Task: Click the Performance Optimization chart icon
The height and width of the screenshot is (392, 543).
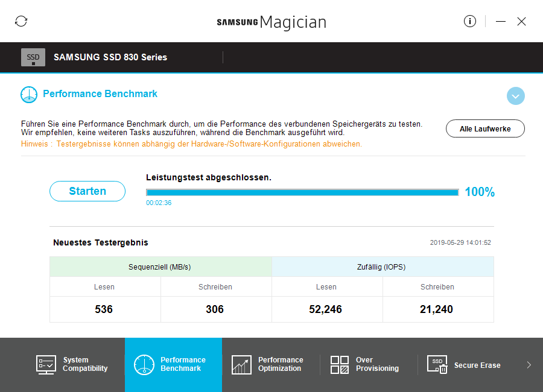Action: [x=241, y=365]
